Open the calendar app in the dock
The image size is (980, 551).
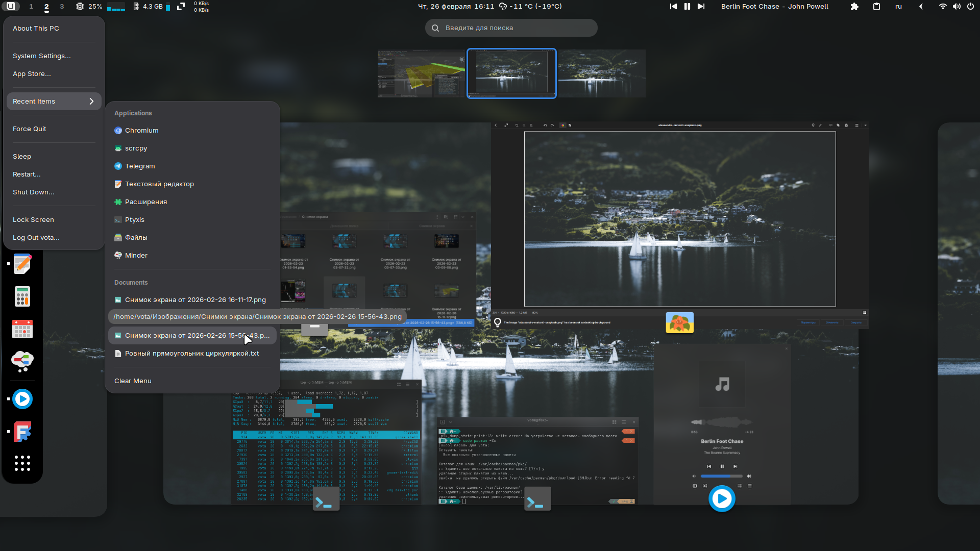click(22, 329)
